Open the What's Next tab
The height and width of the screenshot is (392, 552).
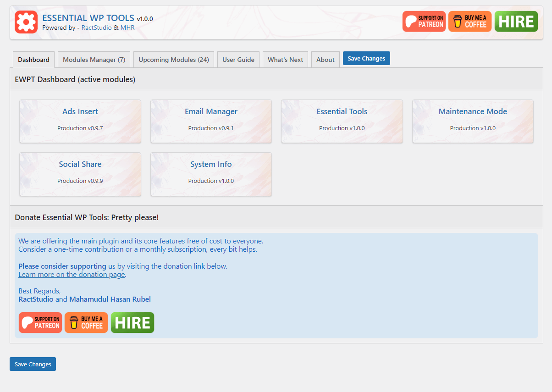pos(285,60)
